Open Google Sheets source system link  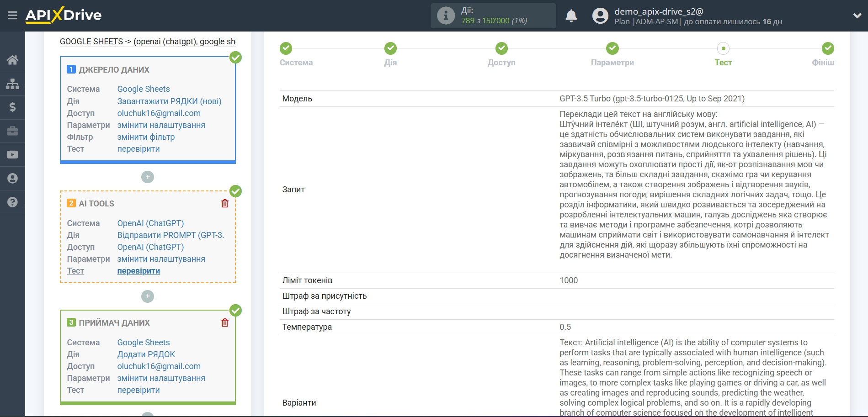pyautogui.click(x=144, y=89)
